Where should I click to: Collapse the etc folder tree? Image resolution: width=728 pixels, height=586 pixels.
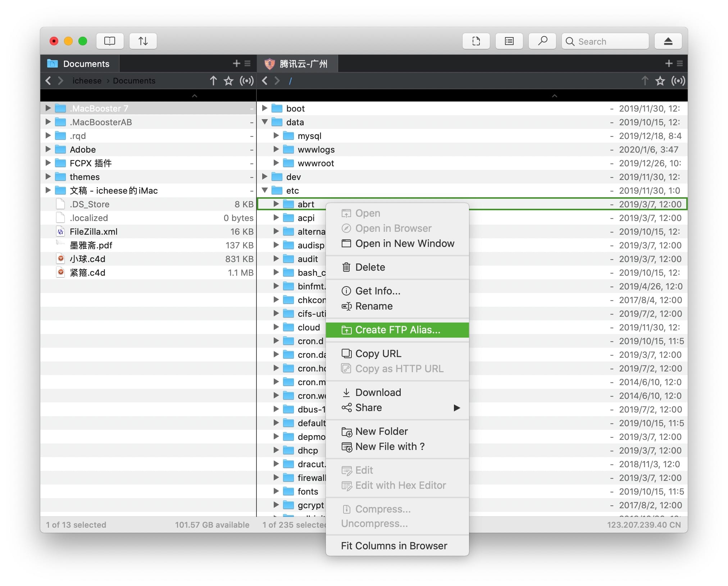click(x=265, y=190)
